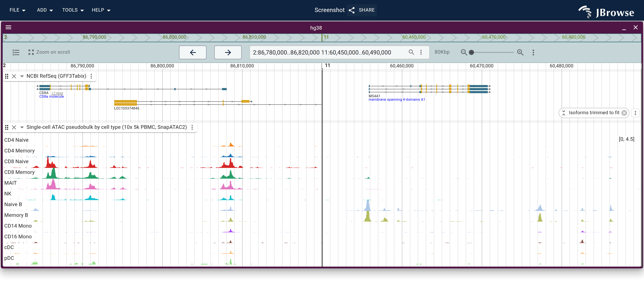
Task: Select the Memory B row label
Action: (16, 215)
